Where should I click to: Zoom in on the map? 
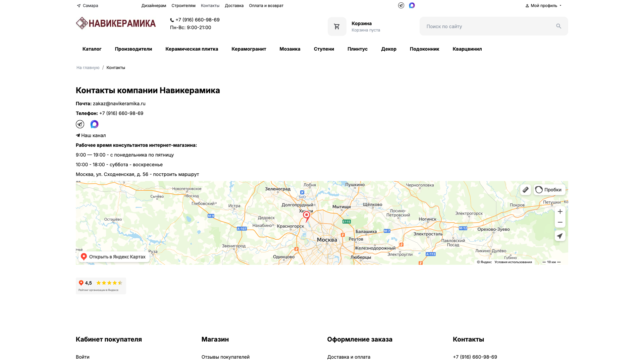(560, 212)
